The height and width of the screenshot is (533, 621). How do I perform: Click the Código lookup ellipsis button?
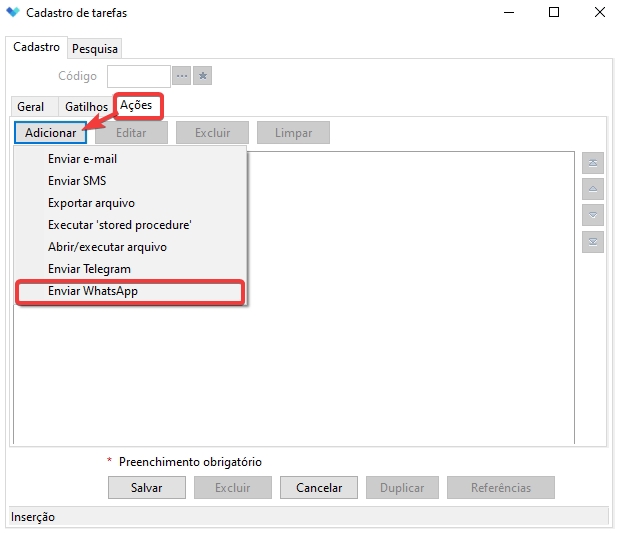pyautogui.click(x=181, y=76)
